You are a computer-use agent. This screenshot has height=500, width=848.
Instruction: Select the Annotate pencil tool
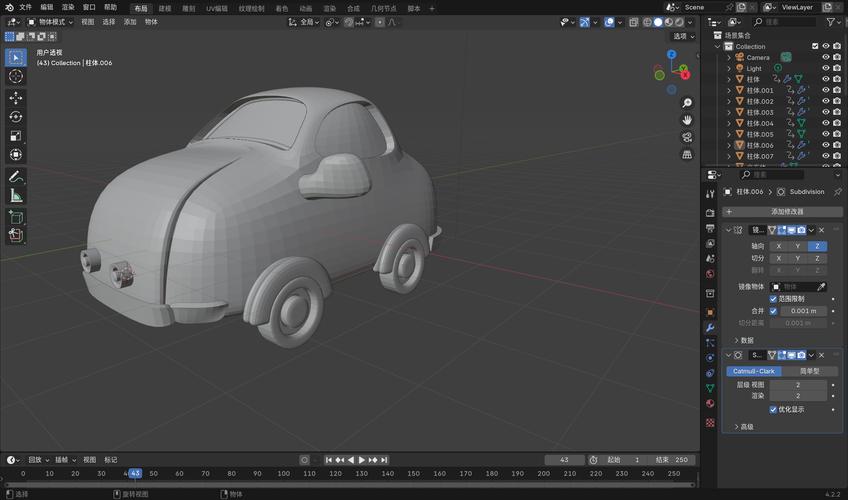pyautogui.click(x=16, y=176)
